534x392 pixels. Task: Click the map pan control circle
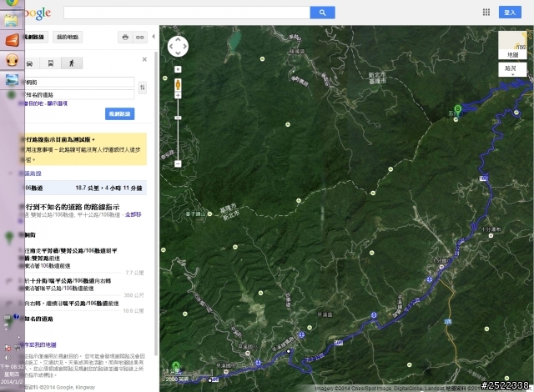pyautogui.click(x=178, y=46)
